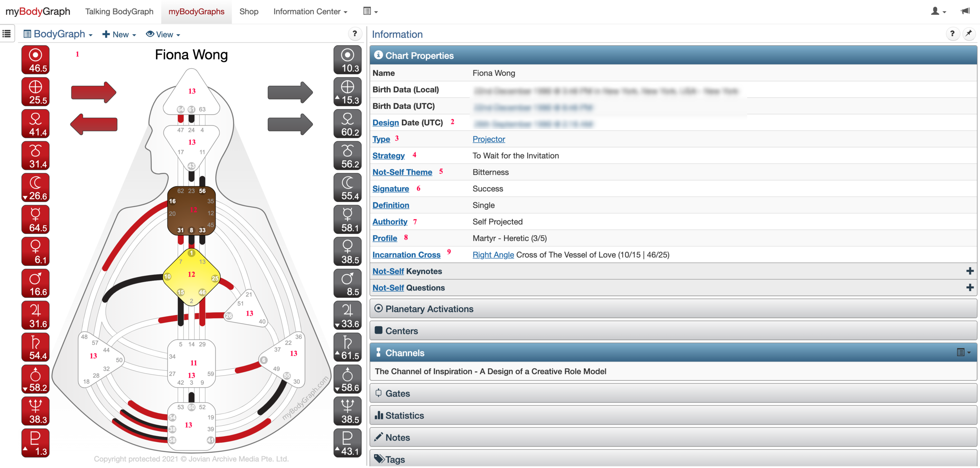Open the Projector type link
This screenshot has height=468, width=980.
tap(489, 139)
